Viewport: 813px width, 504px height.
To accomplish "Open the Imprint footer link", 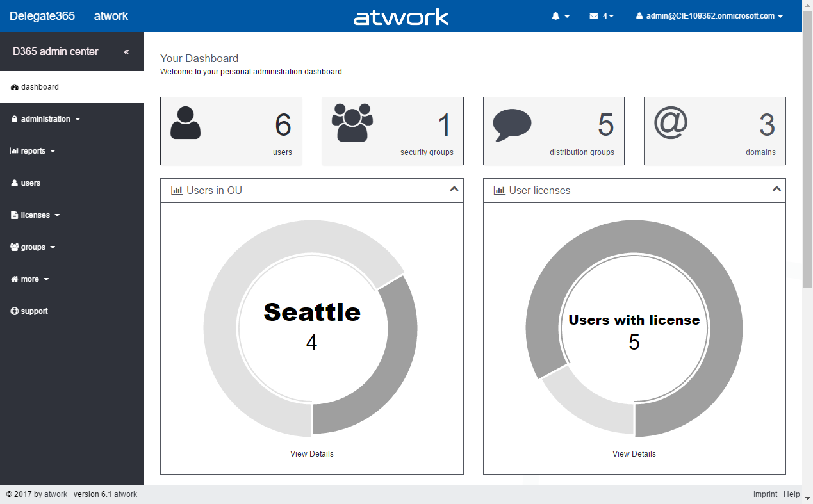I will point(766,494).
